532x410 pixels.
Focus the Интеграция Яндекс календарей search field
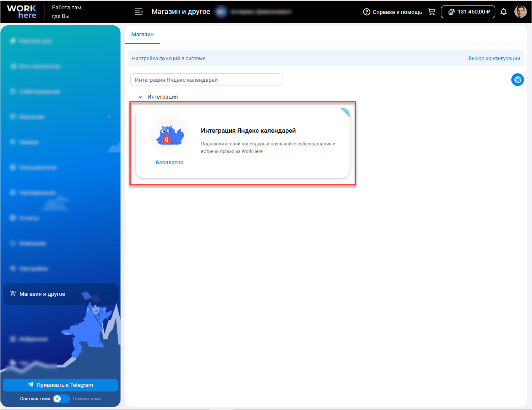(206, 80)
